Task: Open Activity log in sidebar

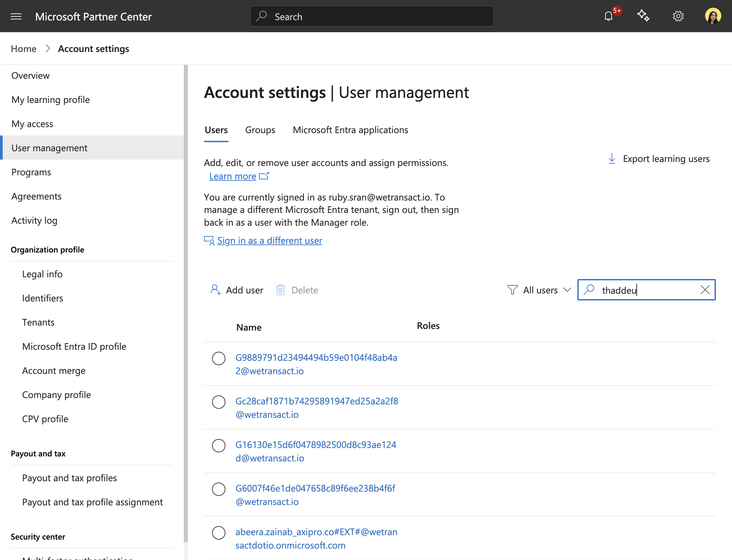Action: tap(34, 220)
